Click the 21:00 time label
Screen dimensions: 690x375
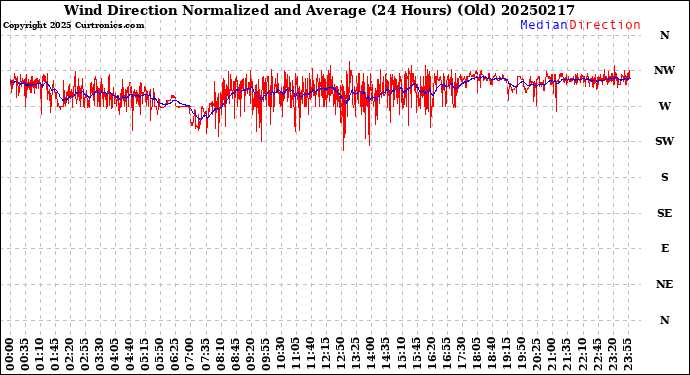coord(551,355)
